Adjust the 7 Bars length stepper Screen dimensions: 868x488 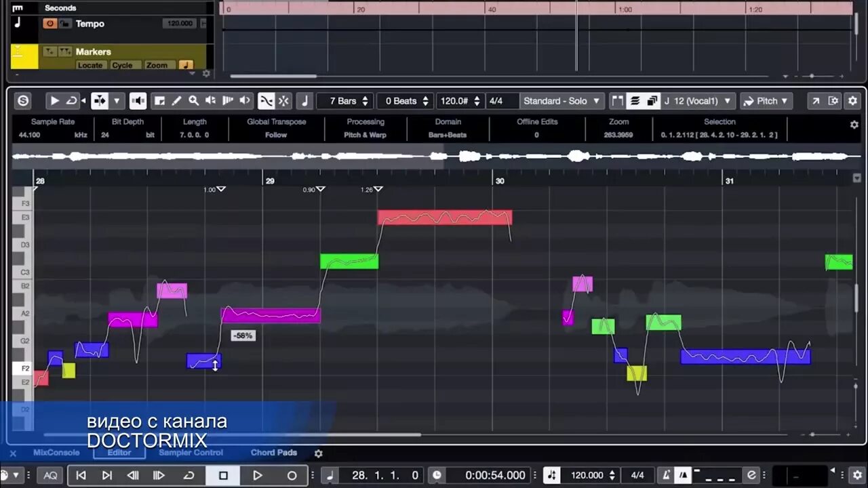click(x=365, y=101)
